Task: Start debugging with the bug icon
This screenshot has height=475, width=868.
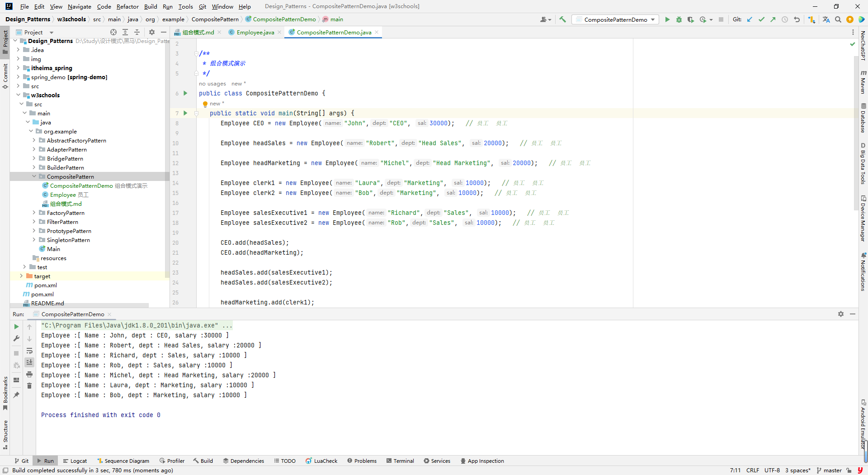Action: [679, 19]
